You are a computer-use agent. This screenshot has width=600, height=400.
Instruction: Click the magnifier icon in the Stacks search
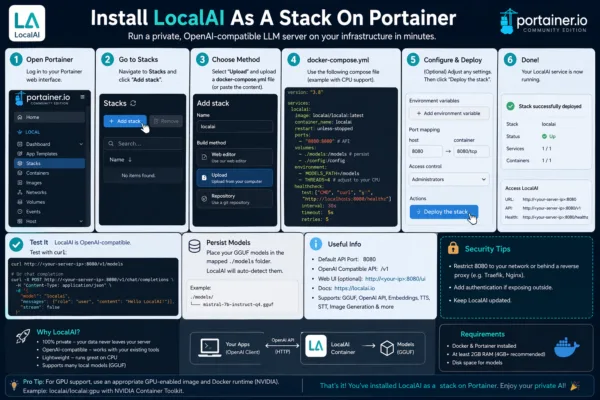[111, 144]
